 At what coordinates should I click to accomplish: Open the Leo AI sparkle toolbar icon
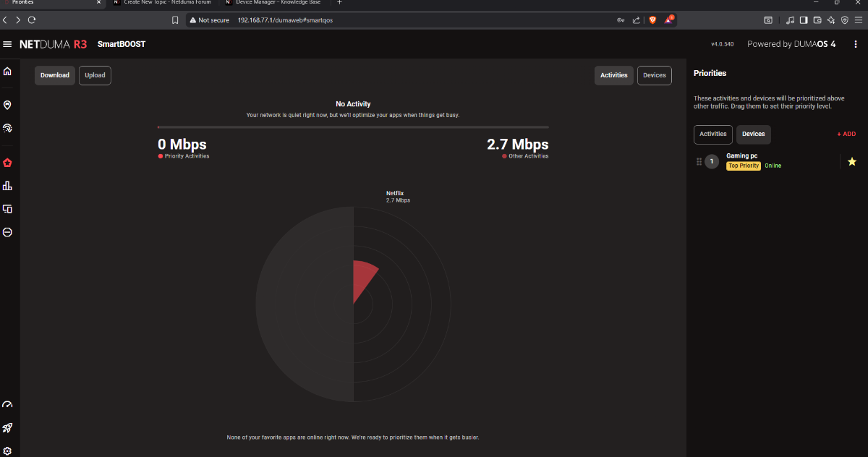(831, 20)
